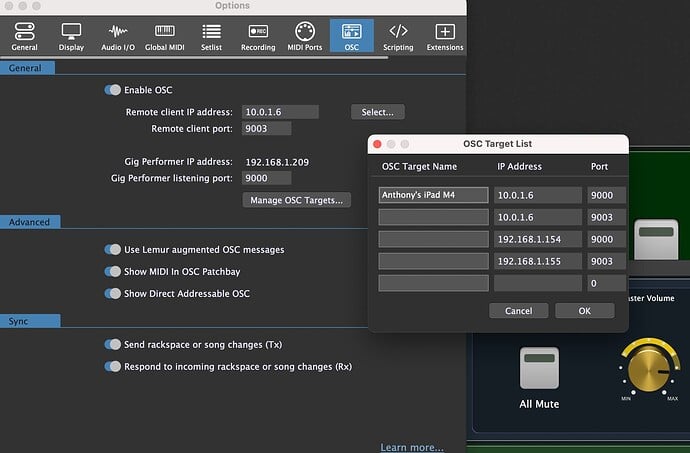This screenshot has width=690, height=453.
Task: Switch to the Extensions tab
Action: (x=445, y=31)
